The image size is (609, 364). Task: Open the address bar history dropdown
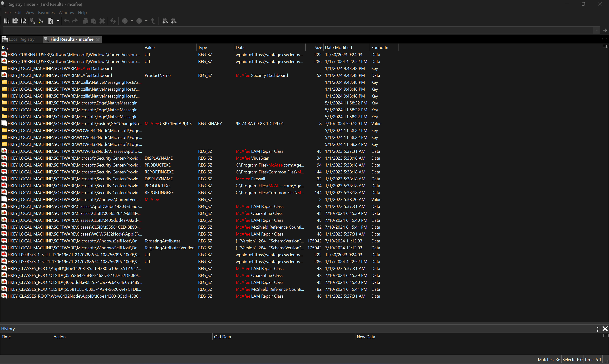click(x=596, y=30)
